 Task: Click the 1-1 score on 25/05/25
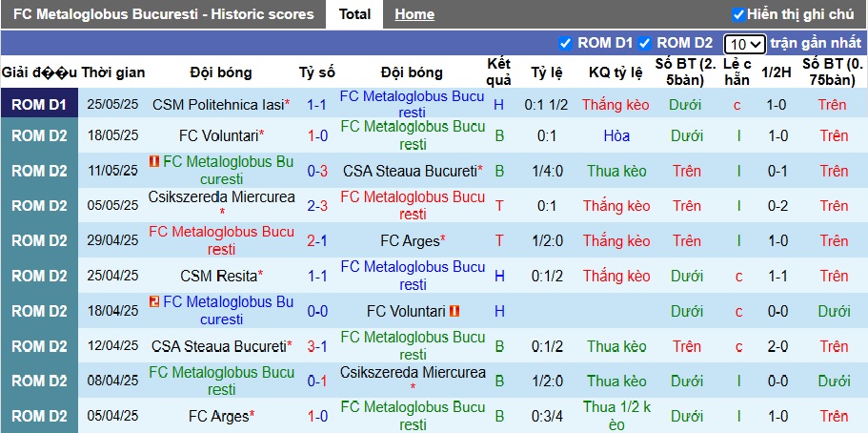click(317, 105)
